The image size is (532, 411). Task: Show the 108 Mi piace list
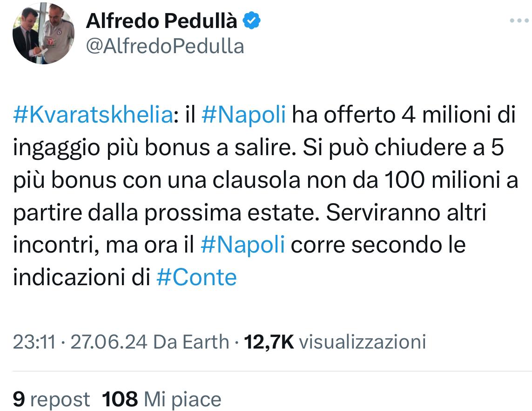[162, 399]
